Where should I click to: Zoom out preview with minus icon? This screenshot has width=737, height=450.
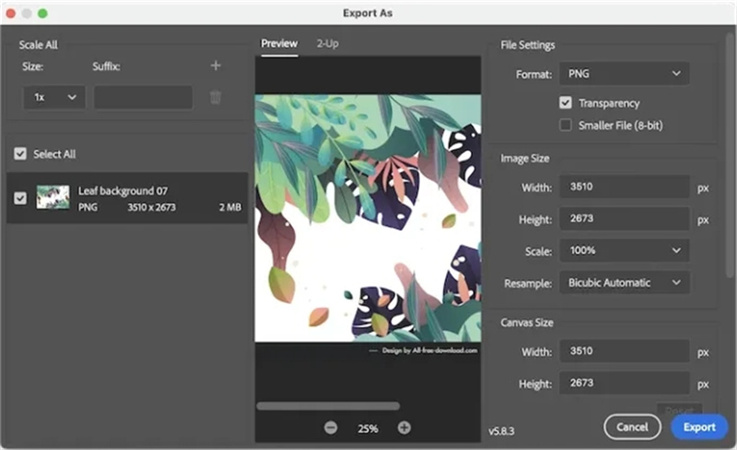point(331,428)
